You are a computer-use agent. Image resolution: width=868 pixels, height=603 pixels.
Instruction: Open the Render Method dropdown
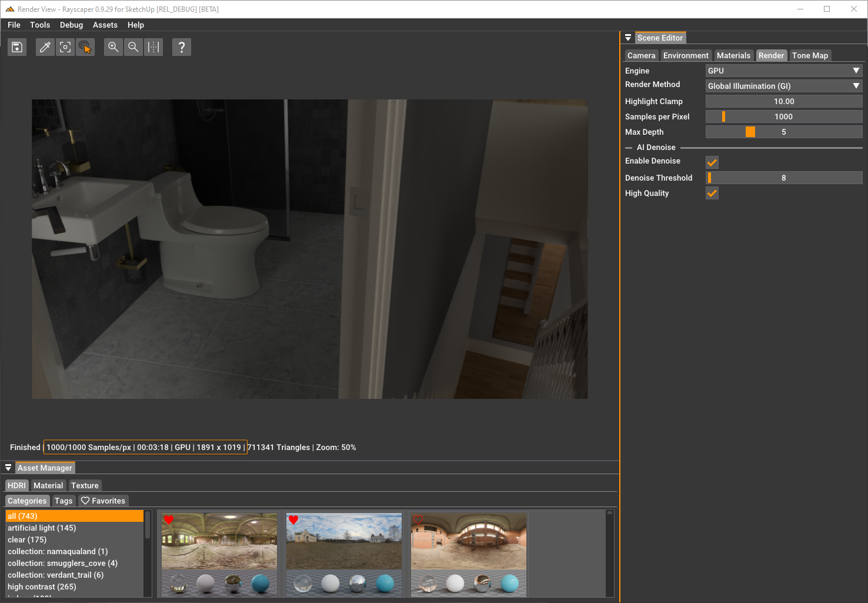[784, 86]
